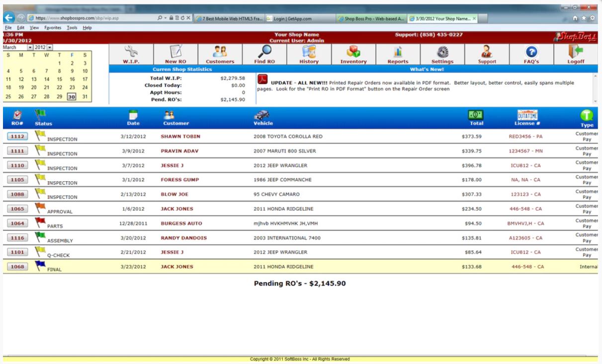Open customer link BURGESS AUTO
Viewport: 602px width, 364px height.
[181, 223]
